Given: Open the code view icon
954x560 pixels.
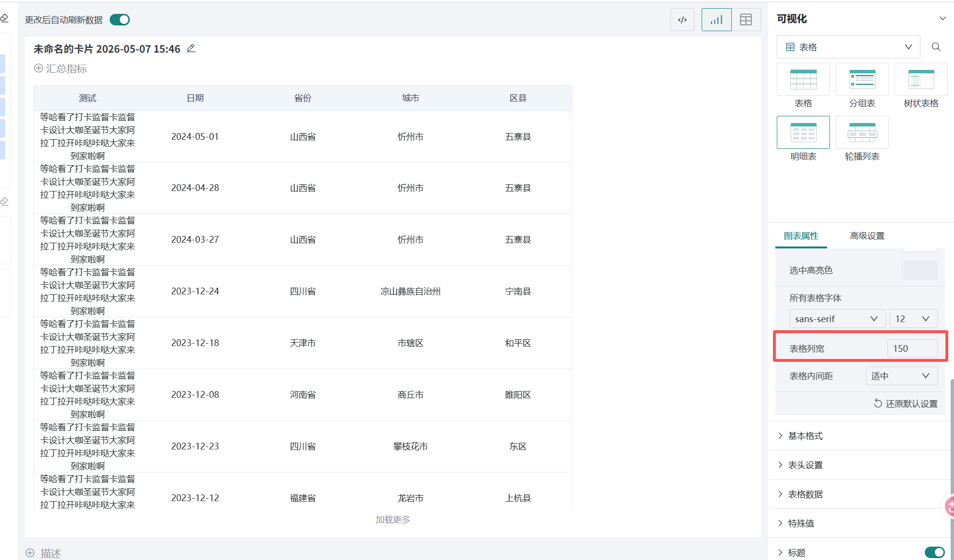Looking at the screenshot, I should 682,20.
